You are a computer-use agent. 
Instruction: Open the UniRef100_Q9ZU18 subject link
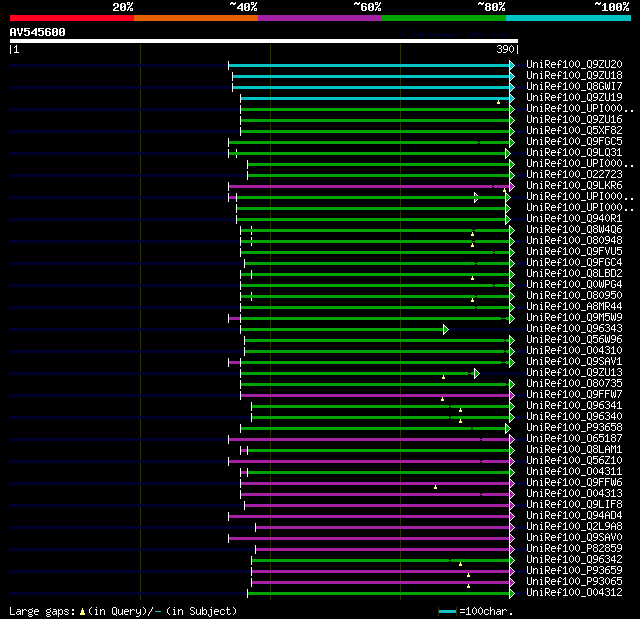tap(574, 75)
